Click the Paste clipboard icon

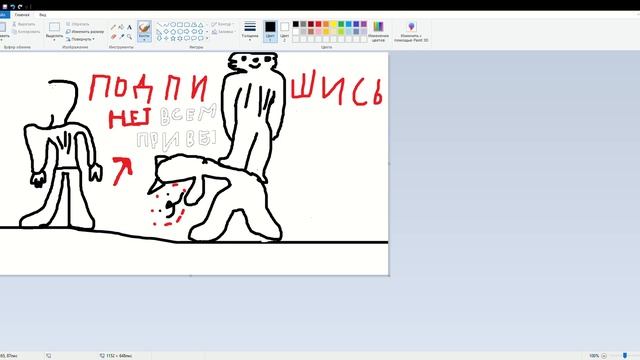pos(2,28)
